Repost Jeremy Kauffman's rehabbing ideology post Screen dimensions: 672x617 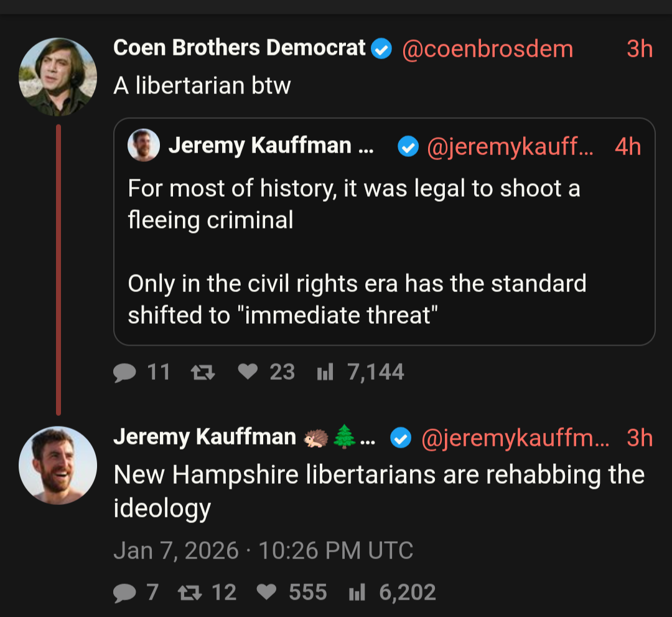(x=185, y=591)
